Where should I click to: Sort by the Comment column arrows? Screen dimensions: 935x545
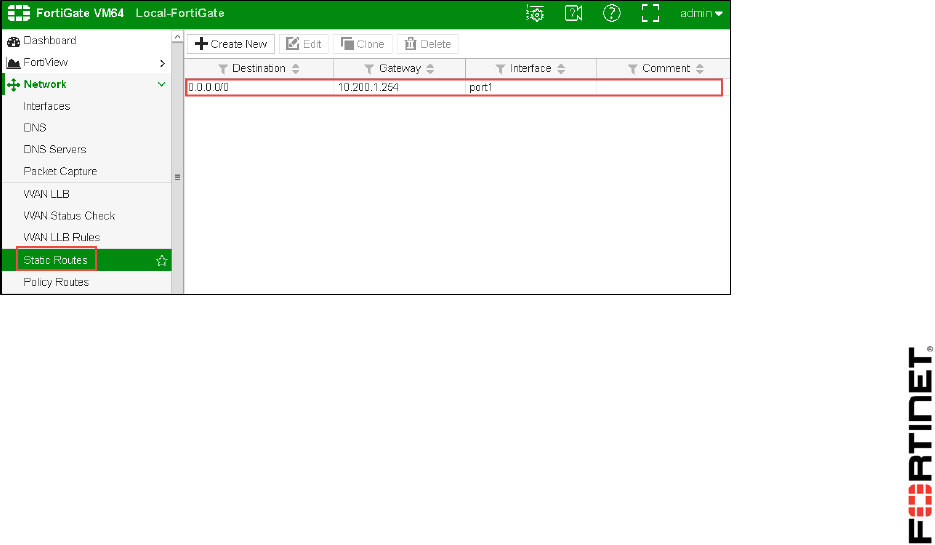click(x=700, y=69)
